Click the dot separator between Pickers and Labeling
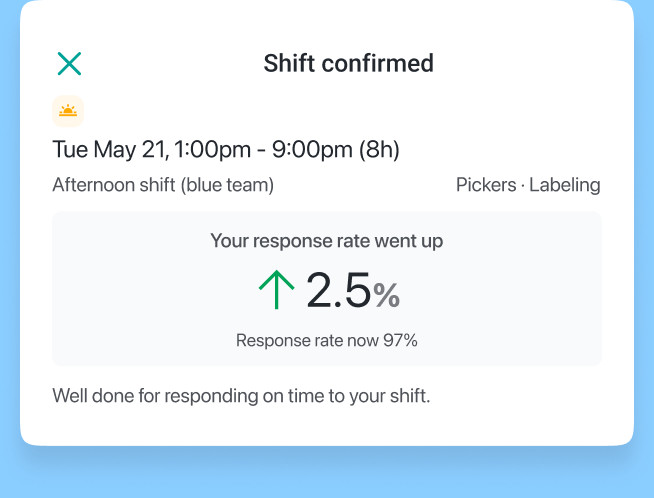The image size is (654, 498). click(523, 185)
